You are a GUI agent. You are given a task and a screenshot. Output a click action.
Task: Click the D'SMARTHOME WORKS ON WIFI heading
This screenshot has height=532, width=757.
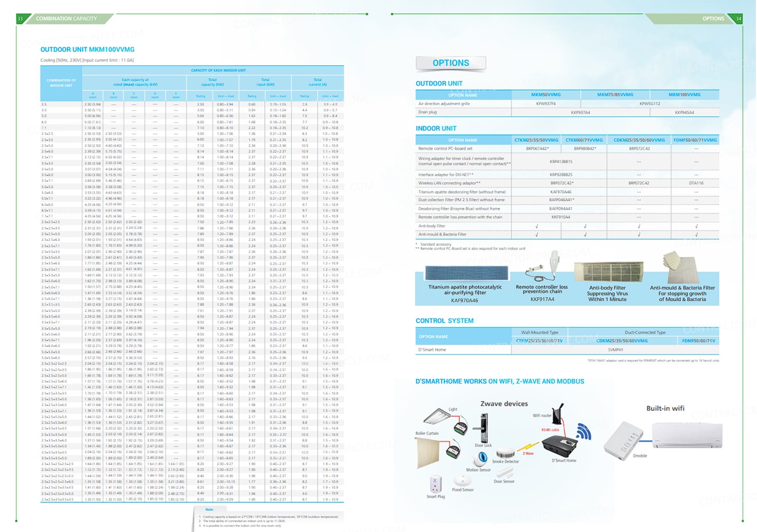pyautogui.click(x=500, y=381)
